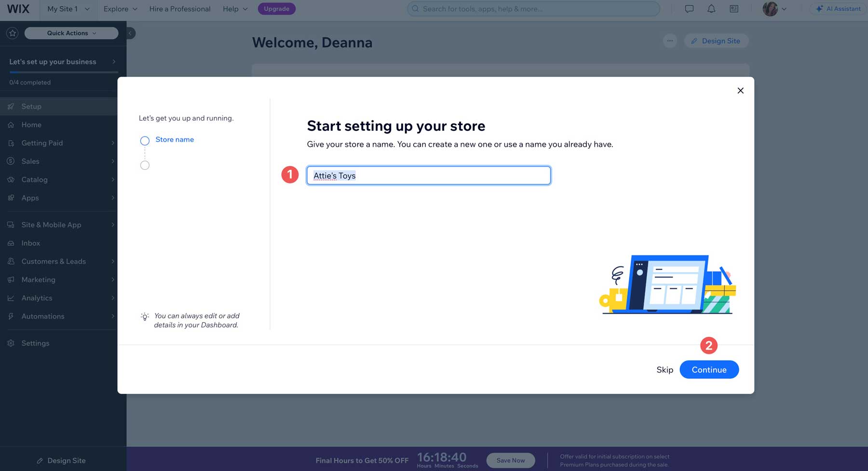This screenshot has width=868, height=471.
Task: Open the Inbox envelope icon
Action: [x=11, y=243]
